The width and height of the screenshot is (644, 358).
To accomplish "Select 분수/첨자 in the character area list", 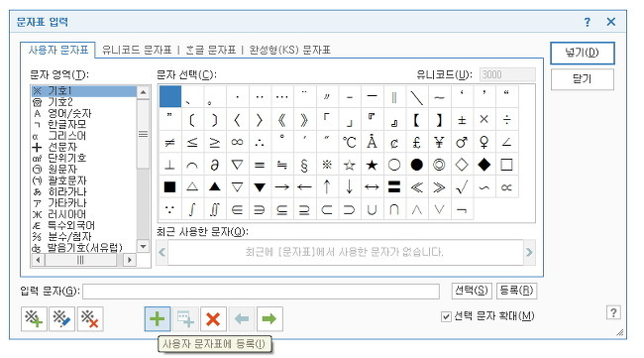I will [84, 236].
